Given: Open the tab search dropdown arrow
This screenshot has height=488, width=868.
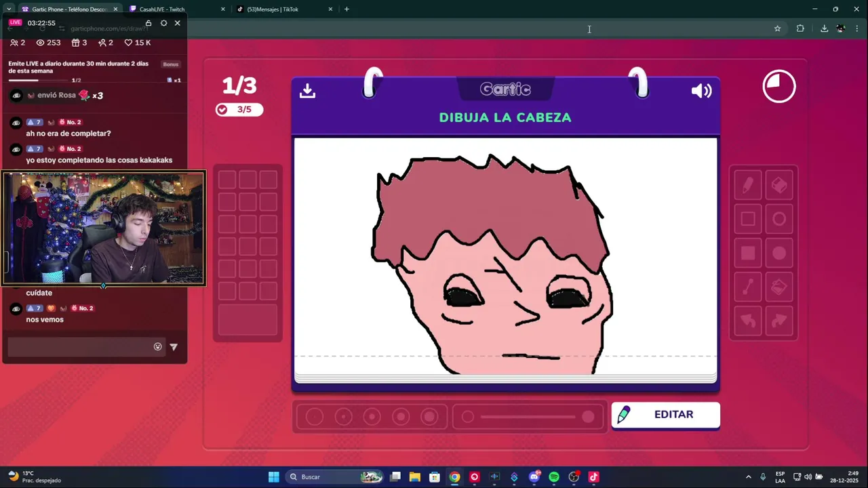Looking at the screenshot, I should coord(8,9).
